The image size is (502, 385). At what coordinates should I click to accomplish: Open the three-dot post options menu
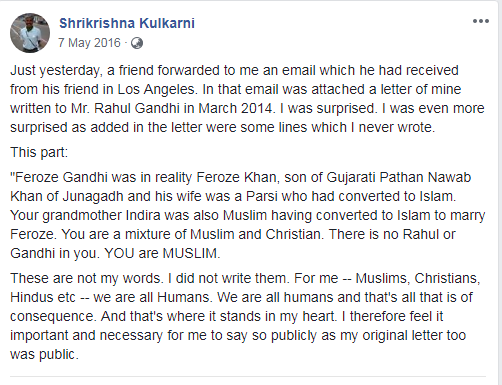[481, 21]
